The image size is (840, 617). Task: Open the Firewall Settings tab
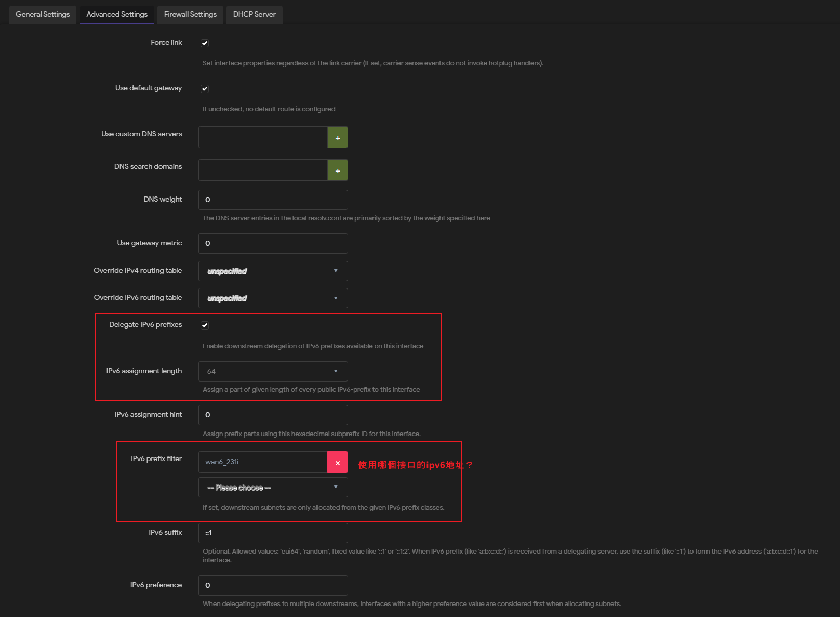point(190,15)
